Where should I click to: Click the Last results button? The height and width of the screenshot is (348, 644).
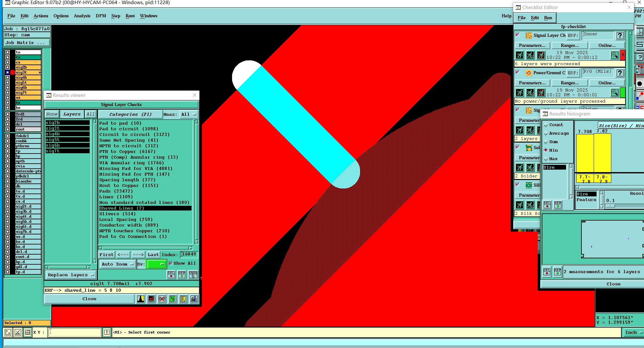pos(153,255)
